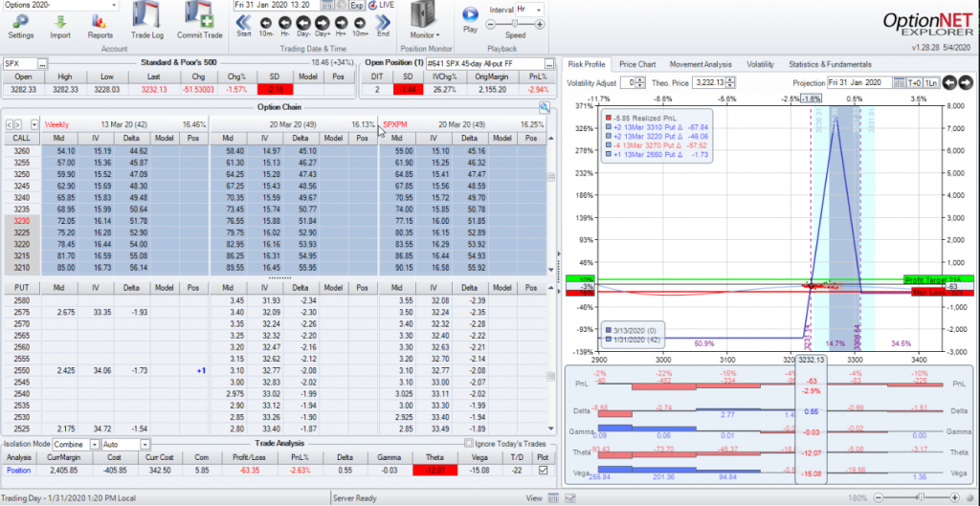Open the Interval Hr dropdown
This screenshot has height=506, width=980.
539,10
